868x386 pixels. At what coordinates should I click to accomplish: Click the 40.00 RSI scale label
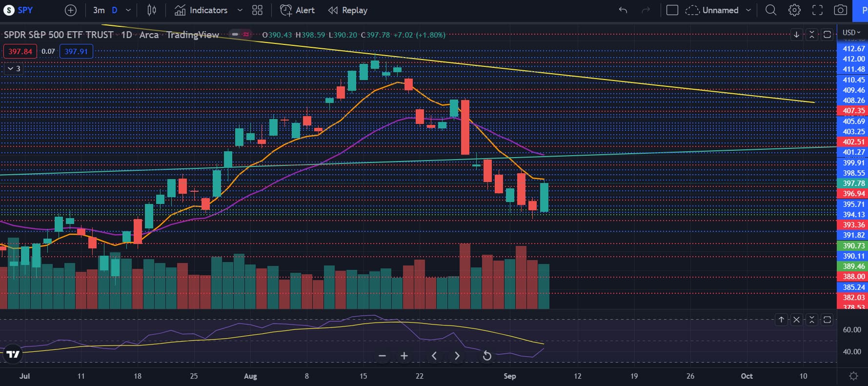pyautogui.click(x=852, y=352)
